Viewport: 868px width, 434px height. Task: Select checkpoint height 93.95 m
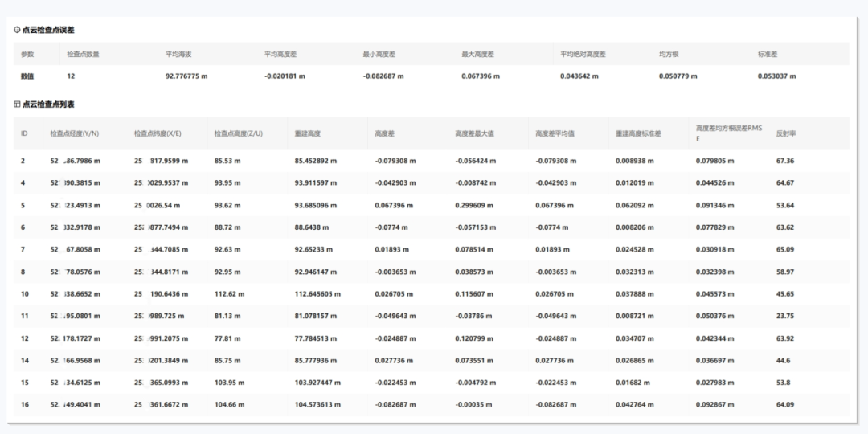click(227, 182)
